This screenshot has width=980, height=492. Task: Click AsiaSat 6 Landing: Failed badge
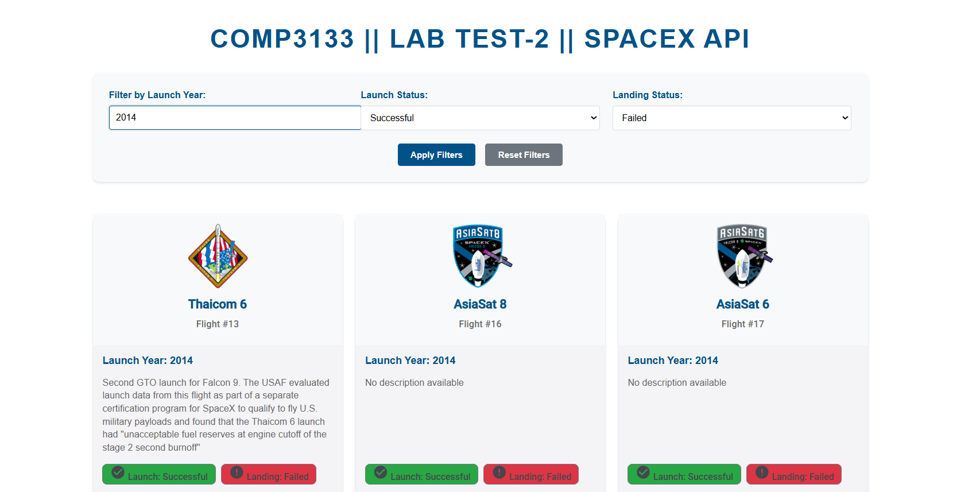794,475
